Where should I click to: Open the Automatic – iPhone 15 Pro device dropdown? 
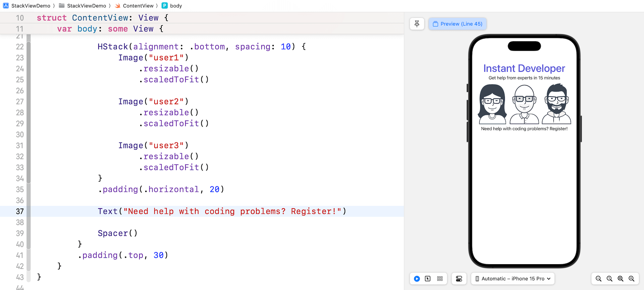513,279
